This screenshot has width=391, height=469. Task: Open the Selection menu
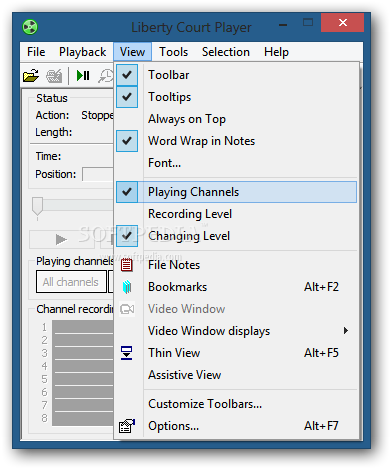coord(226,52)
